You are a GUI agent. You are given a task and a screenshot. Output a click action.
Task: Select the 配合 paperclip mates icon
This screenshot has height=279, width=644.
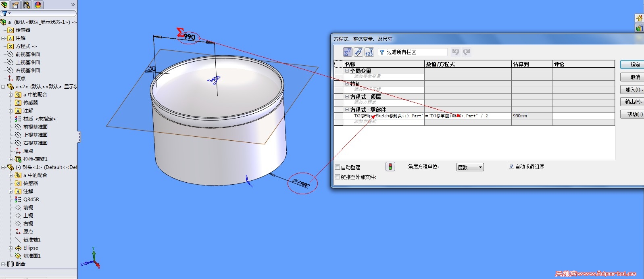[x=10, y=264]
